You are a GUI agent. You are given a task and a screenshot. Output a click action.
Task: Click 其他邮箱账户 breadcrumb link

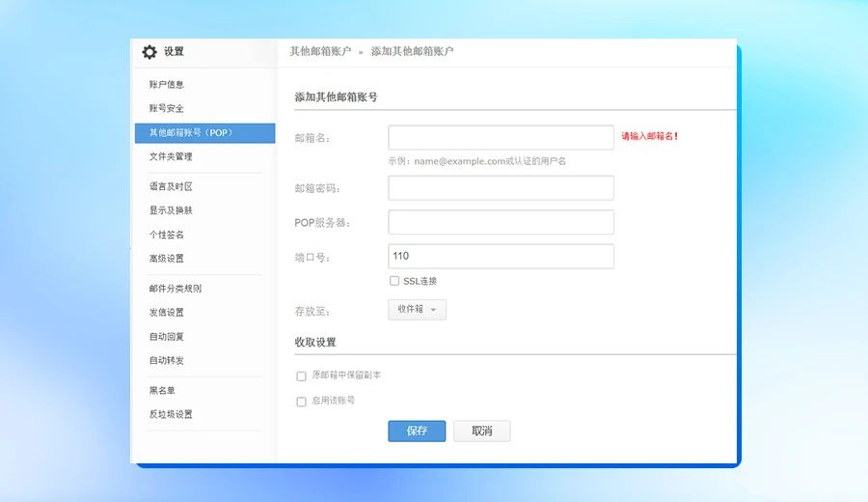coord(320,51)
